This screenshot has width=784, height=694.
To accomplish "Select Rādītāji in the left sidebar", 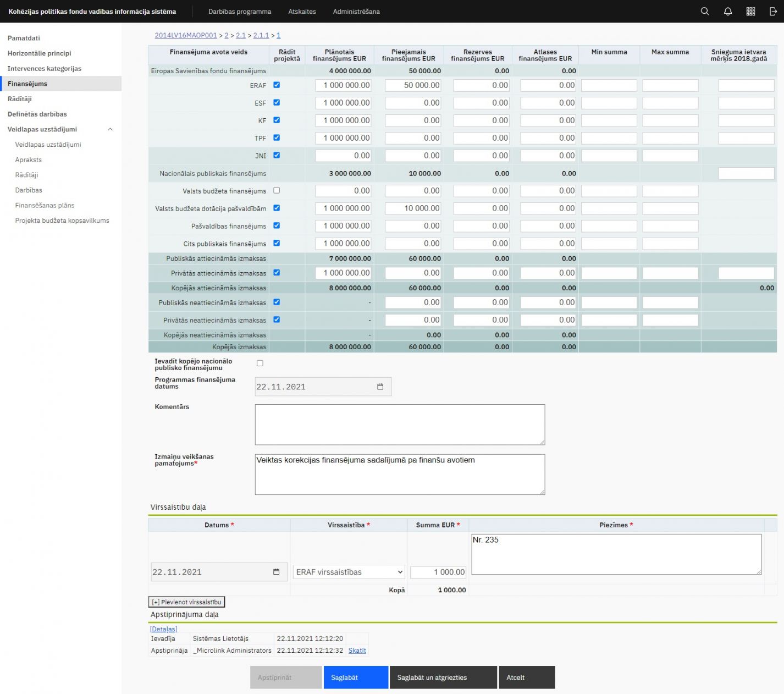I will (20, 99).
